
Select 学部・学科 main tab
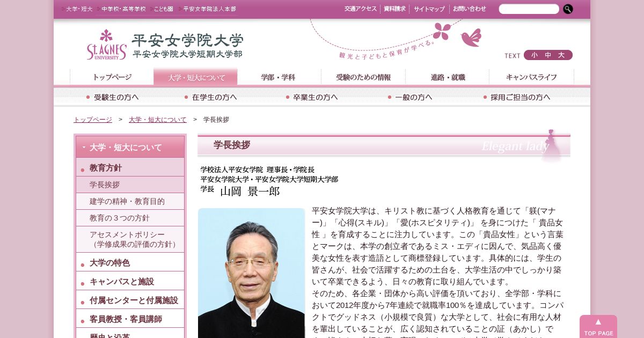(x=279, y=77)
